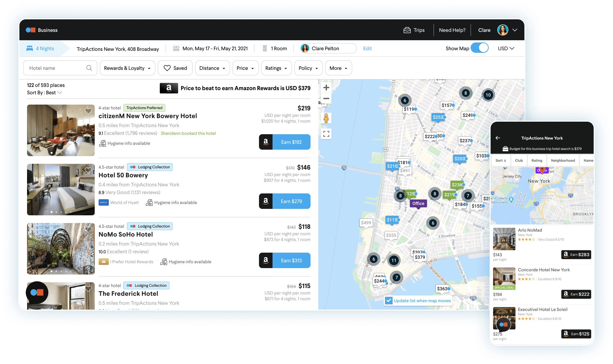
Task: Click the Business logo in header
Action: (42, 30)
